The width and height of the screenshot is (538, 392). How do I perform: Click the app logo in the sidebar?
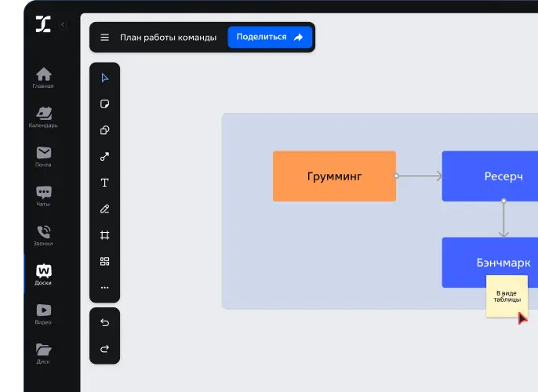(x=43, y=24)
